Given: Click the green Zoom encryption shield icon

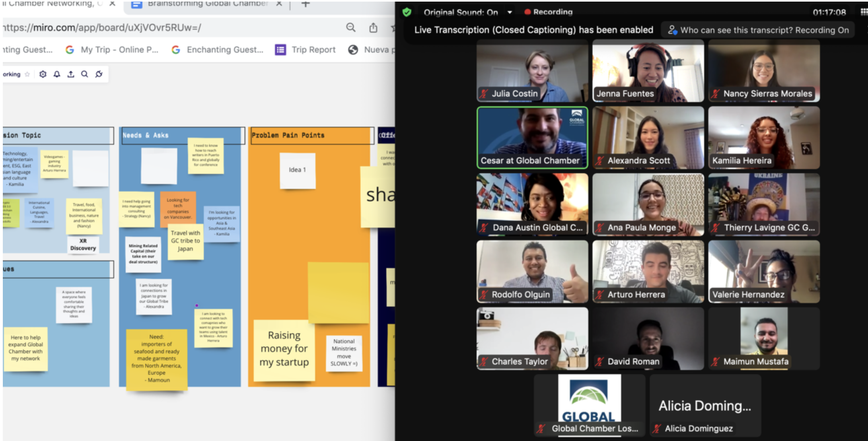Looking at the screenshot, I should coord(407,12).
